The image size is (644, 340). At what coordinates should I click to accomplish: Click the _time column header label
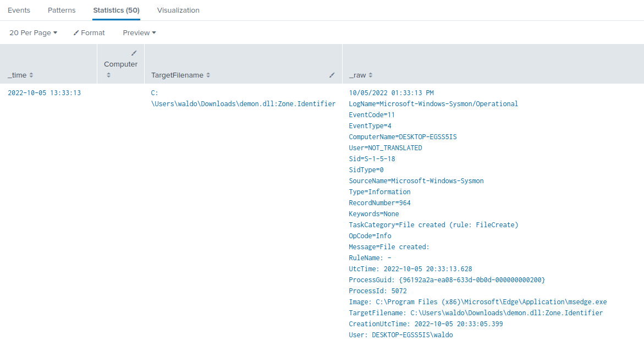point(17,75)
